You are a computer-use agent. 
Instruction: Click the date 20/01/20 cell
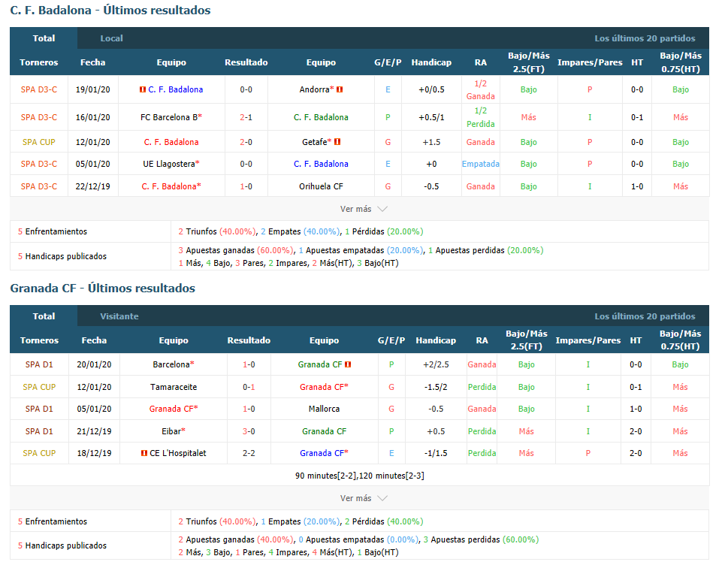pos(94,364)
